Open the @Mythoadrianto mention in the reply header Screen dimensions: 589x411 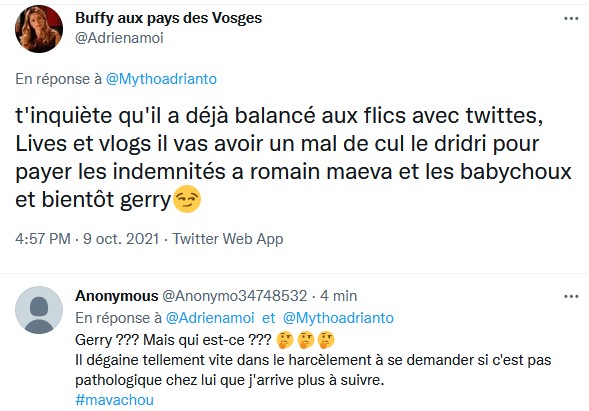[338, 318]
